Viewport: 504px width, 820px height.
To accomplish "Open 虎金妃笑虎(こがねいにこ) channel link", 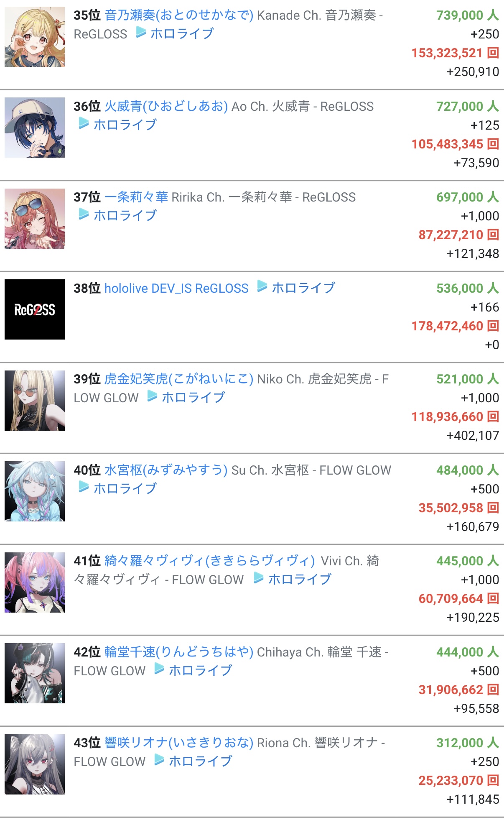I will tap(179, 379).
